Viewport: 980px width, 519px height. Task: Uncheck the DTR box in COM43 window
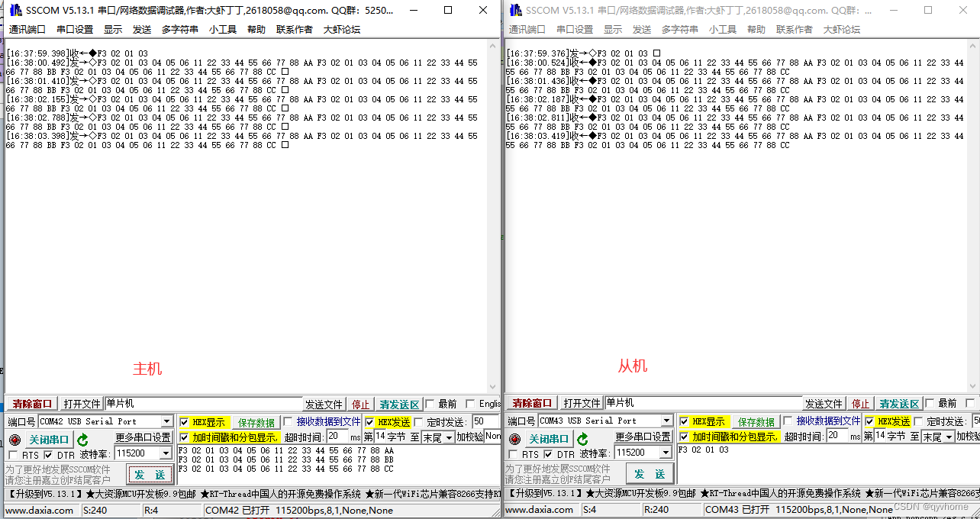click(x=548, y=455)
